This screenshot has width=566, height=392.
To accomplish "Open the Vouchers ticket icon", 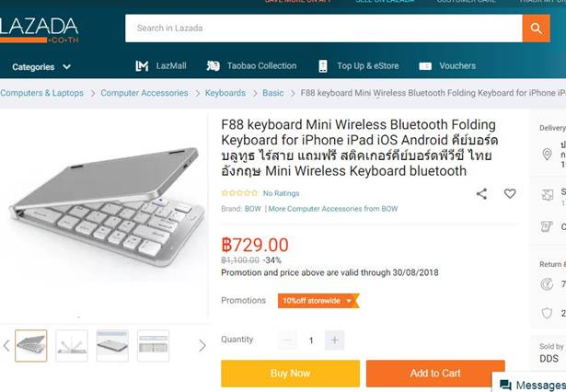I will [x=425, y=66].
